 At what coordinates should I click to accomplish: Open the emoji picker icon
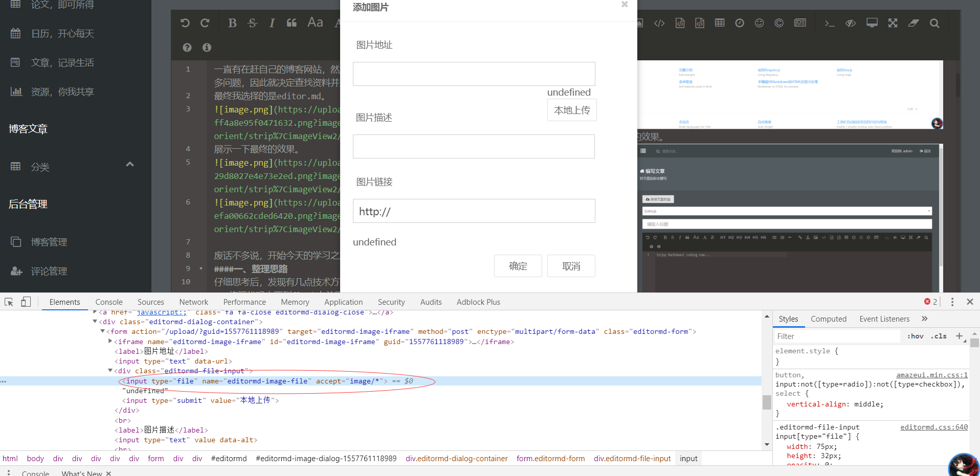(x=759, y=23)
